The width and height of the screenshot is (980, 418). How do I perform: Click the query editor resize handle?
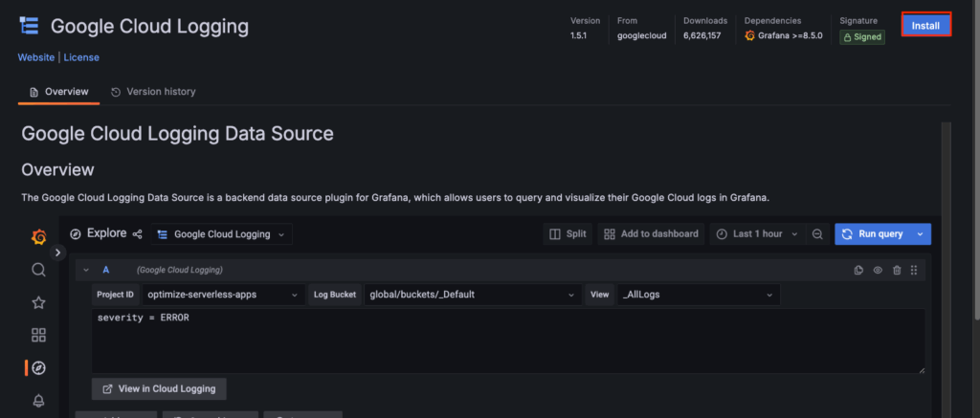pyautogui.click(x=922, y=370)
